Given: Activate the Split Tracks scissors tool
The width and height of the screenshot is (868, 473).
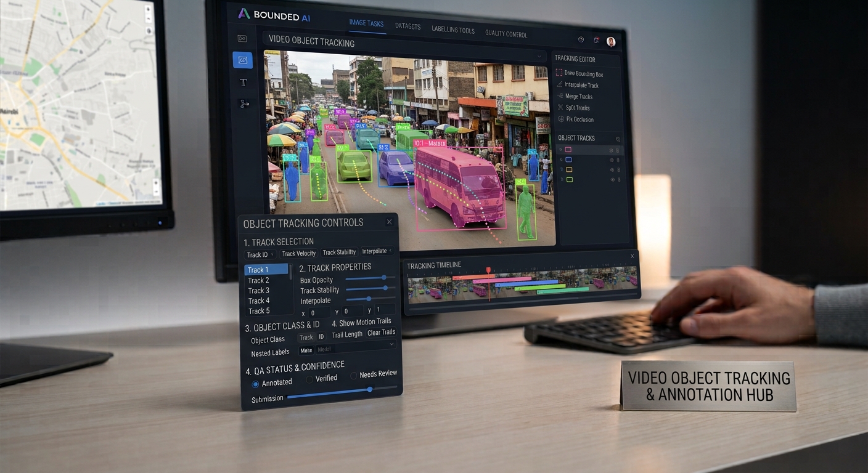Looking at the screenshot, I should (574, 108).
